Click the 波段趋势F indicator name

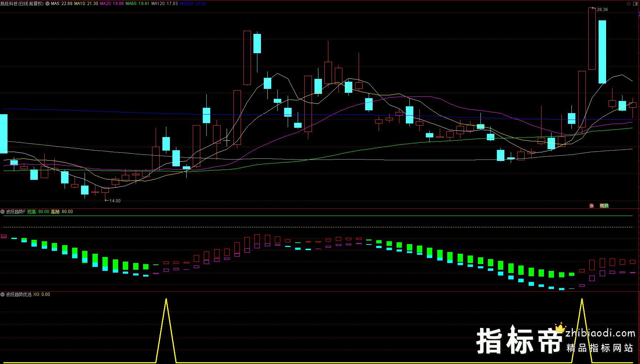(16, 212)
